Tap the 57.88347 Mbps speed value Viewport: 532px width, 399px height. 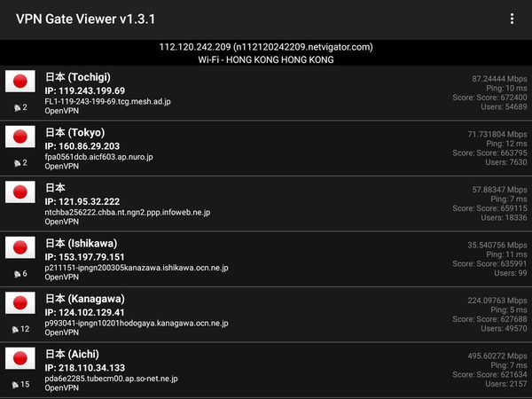pos(499,190)
